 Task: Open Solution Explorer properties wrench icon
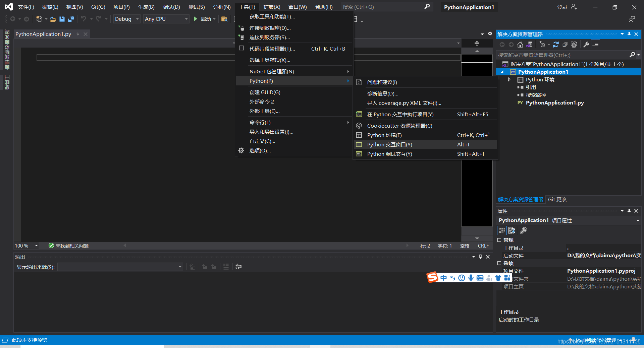[x=586, y=44]
